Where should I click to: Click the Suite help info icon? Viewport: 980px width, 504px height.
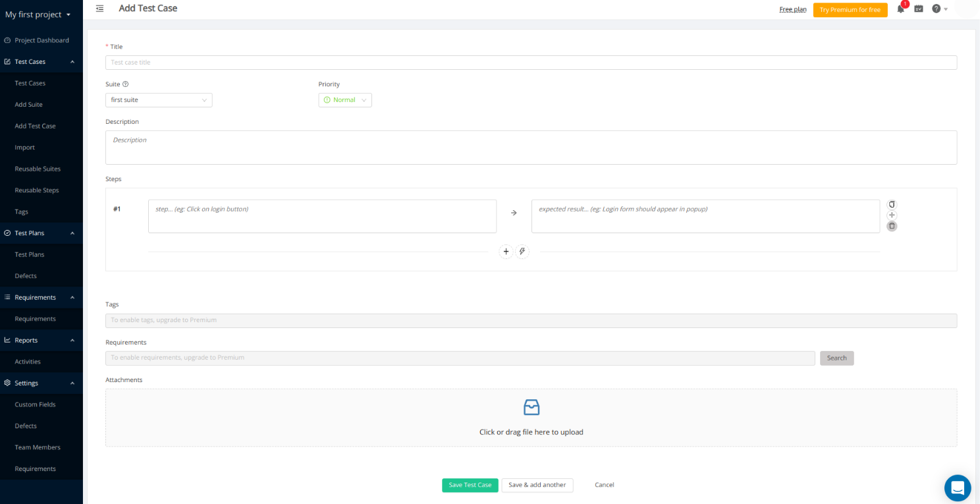(x=126, y=84)
